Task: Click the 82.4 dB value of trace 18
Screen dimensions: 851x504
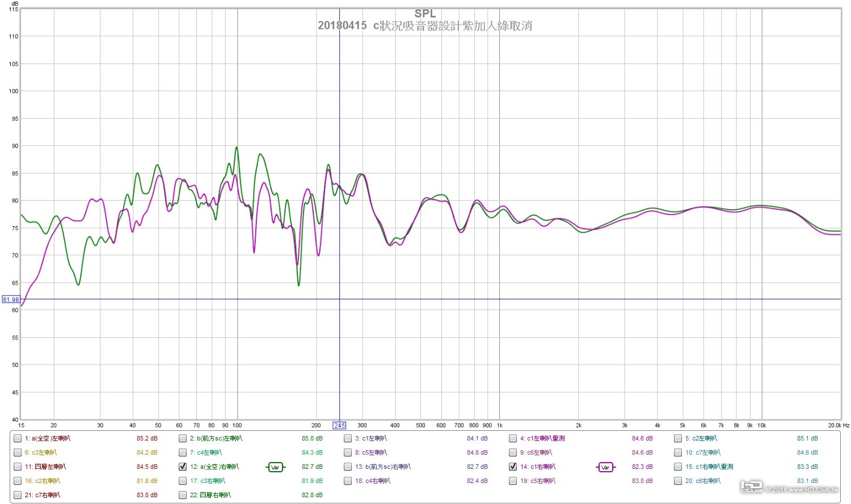Action: click(477, 481)
